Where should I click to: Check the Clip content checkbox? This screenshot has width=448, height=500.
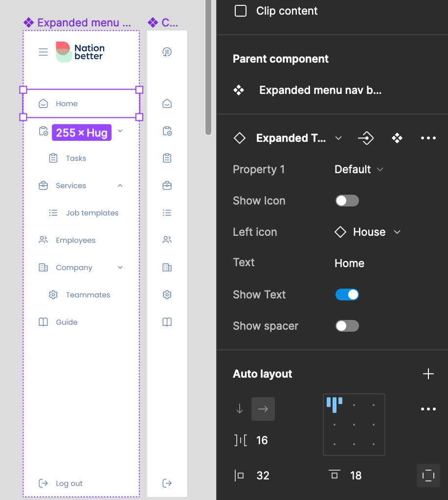click(241, 11)
